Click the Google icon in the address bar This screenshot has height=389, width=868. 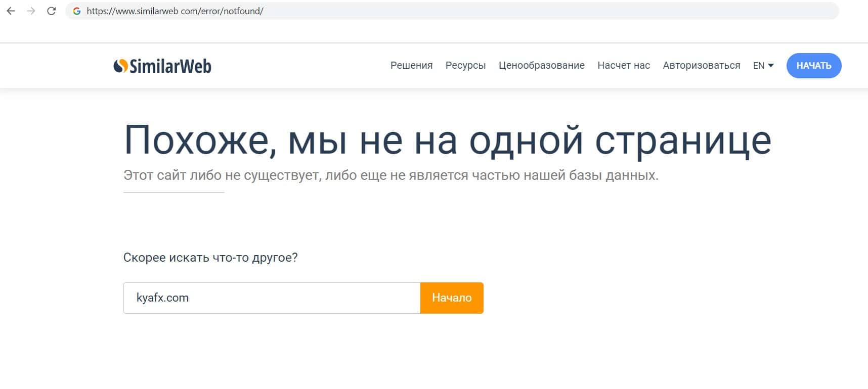point(77,11)
